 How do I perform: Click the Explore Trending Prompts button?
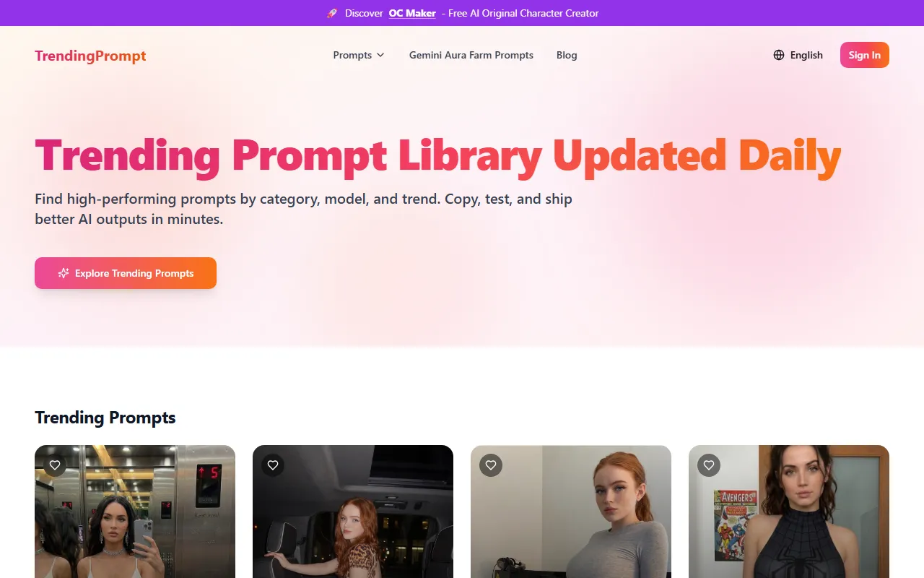click(x=126, y=273)
